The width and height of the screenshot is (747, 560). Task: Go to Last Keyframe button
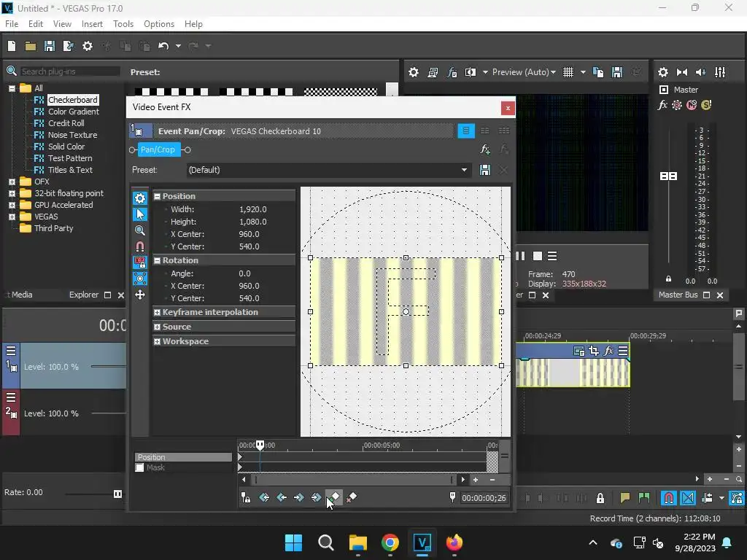click(317, 497)
